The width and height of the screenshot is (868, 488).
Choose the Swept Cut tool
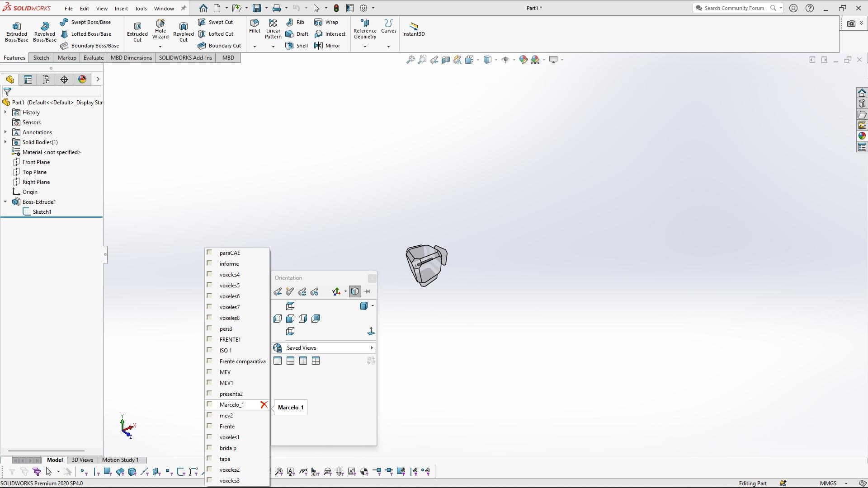click(216, 22)
